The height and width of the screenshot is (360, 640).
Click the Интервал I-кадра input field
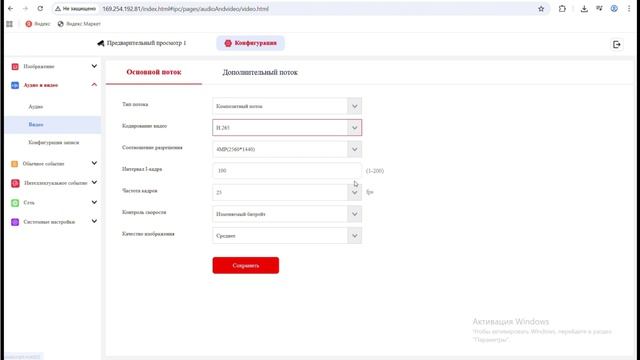[287, 171]
